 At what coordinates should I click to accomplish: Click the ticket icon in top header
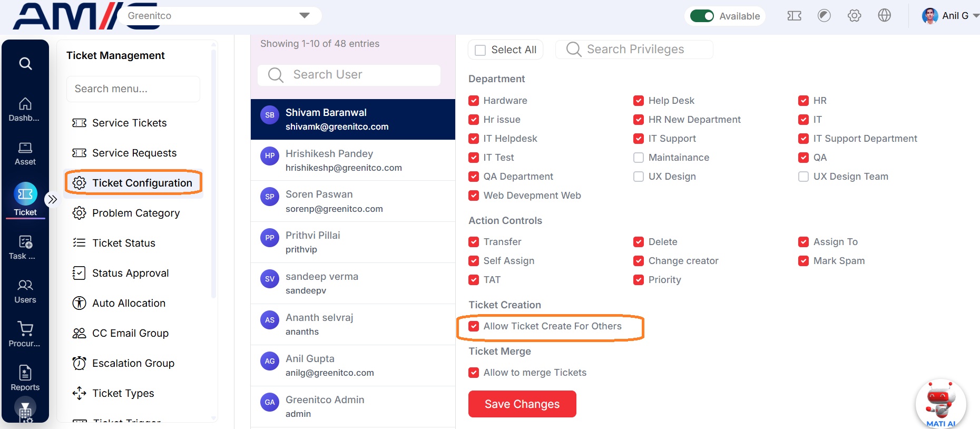pos(794,16)
